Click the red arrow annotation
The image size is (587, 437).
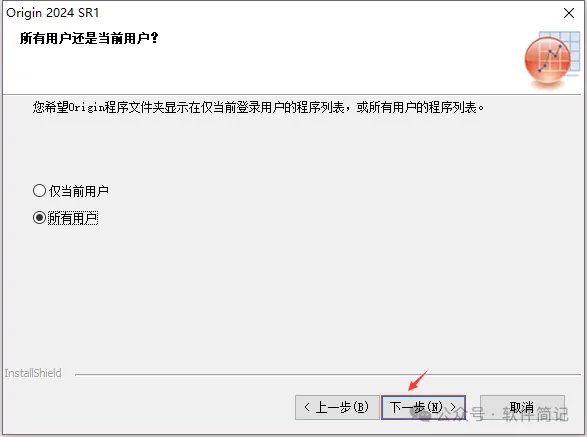coord(418,380)
